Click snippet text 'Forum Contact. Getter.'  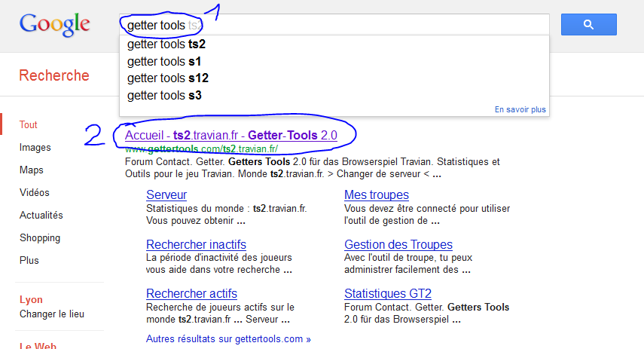[175, 161]
